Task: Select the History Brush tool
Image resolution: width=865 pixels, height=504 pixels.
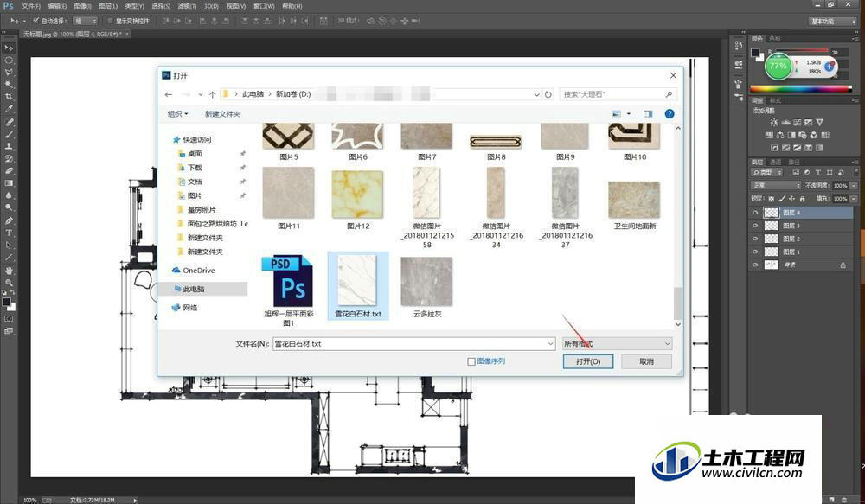Action: (9, 159)
